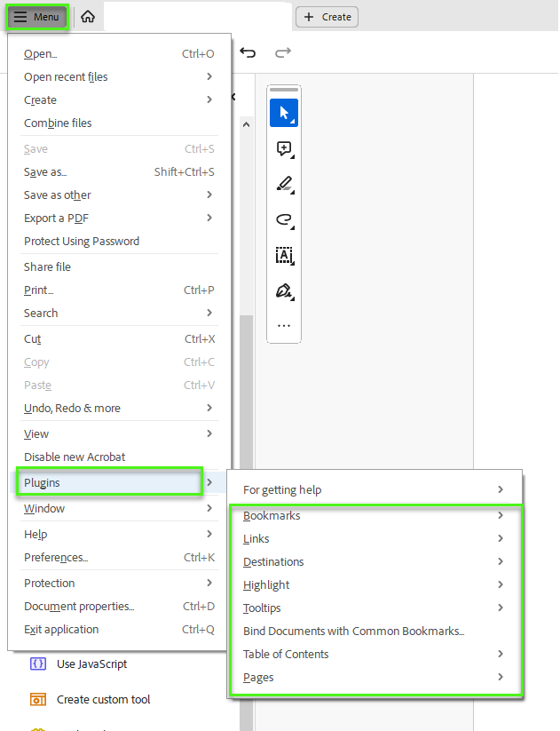Select Preferences from the menu

click(53, 559)
